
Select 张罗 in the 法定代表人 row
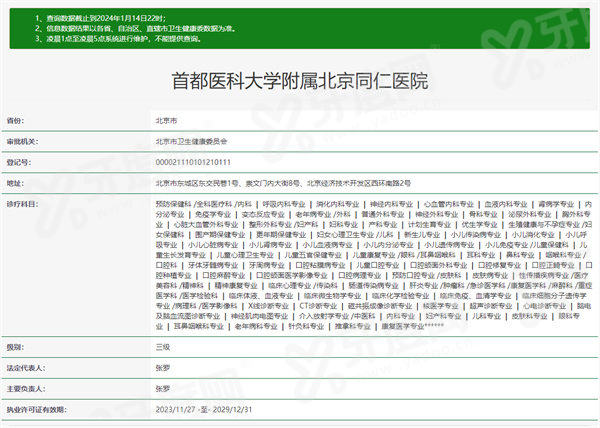[x=163, y=368]
